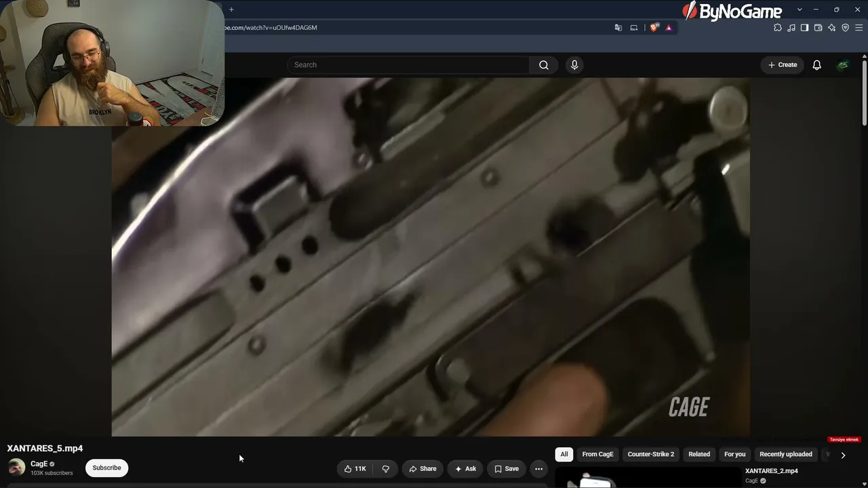Image resolution: width=868 pixels, height=488 pixels.
Task: Select the Related filter chip
Action: click(x=699, y=454)
